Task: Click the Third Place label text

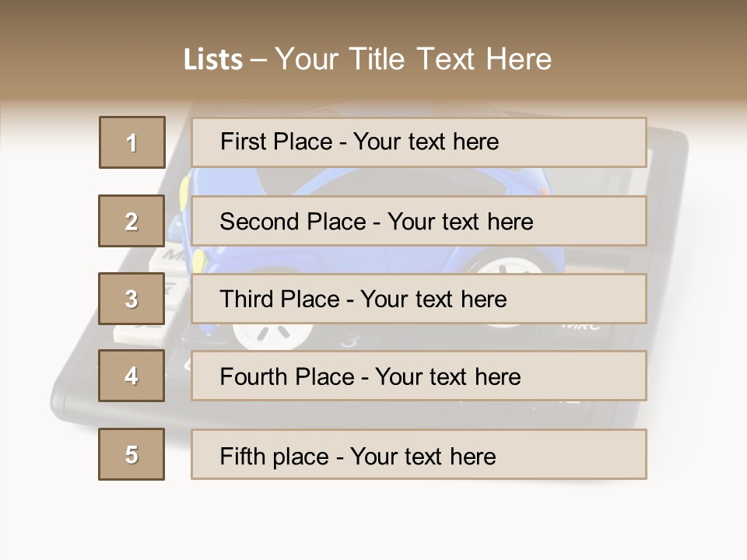Action: pos(363,299)
